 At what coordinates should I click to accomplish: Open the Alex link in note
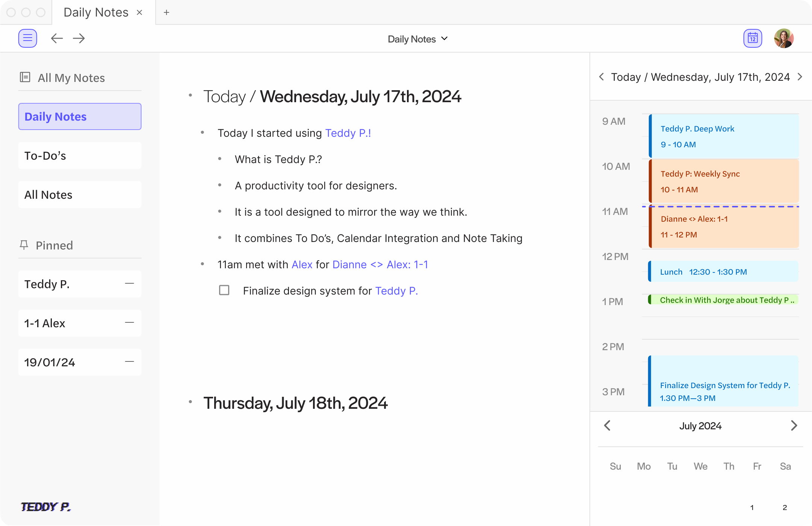click(x=302, y=265)
